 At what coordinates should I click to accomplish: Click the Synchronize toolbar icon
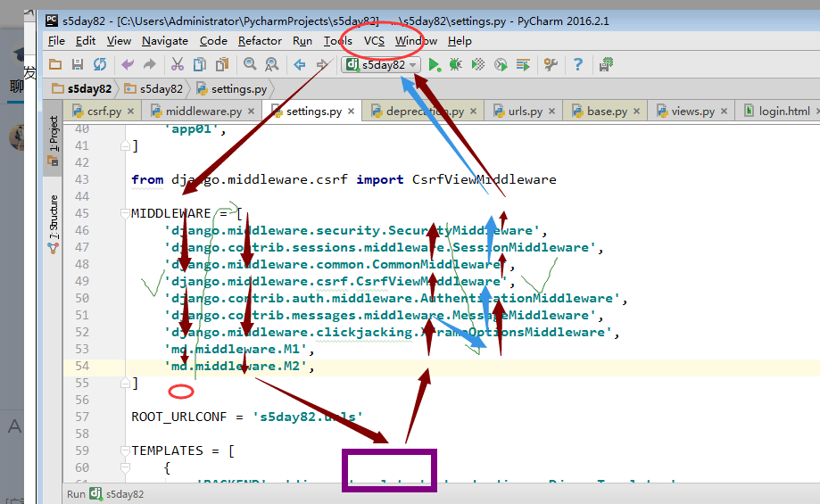click(100, 64)
